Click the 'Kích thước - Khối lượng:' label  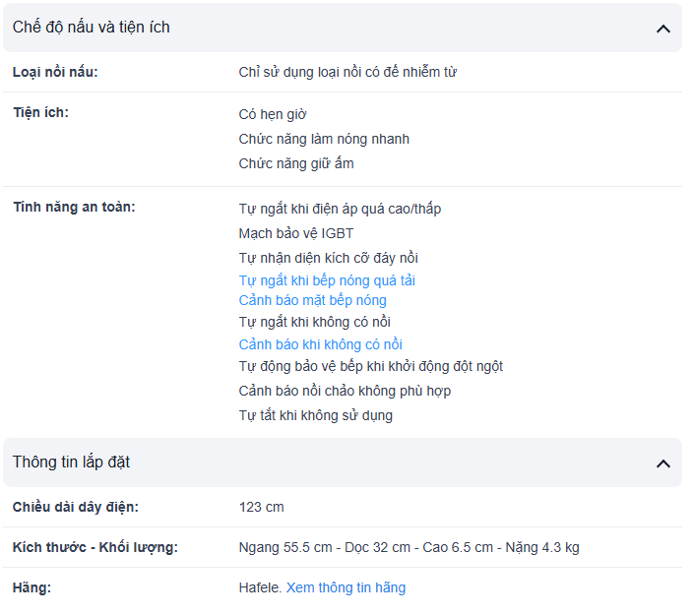94,547
